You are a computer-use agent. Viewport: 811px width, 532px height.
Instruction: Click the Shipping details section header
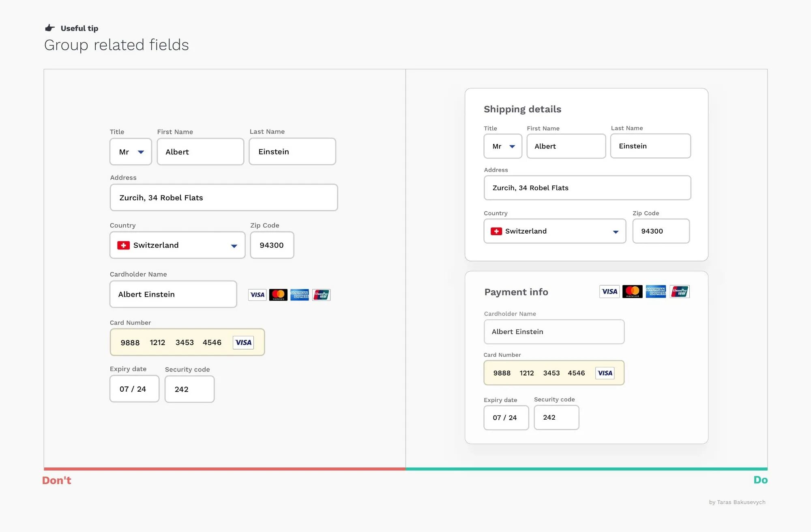click(522, 109)
